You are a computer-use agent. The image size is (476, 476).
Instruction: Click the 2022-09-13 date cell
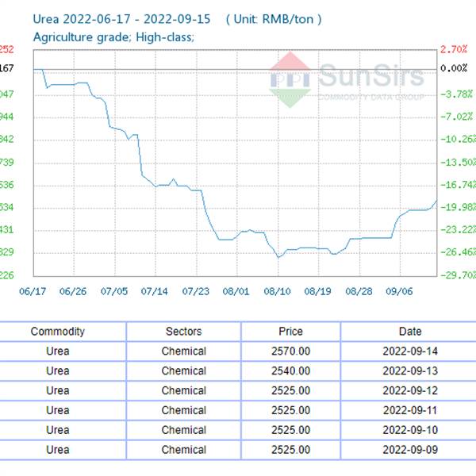(x=410, y=371)
